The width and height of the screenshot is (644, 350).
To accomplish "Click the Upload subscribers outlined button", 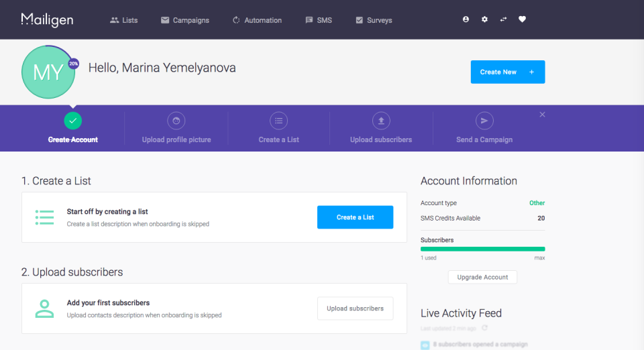I will (356, 308).
